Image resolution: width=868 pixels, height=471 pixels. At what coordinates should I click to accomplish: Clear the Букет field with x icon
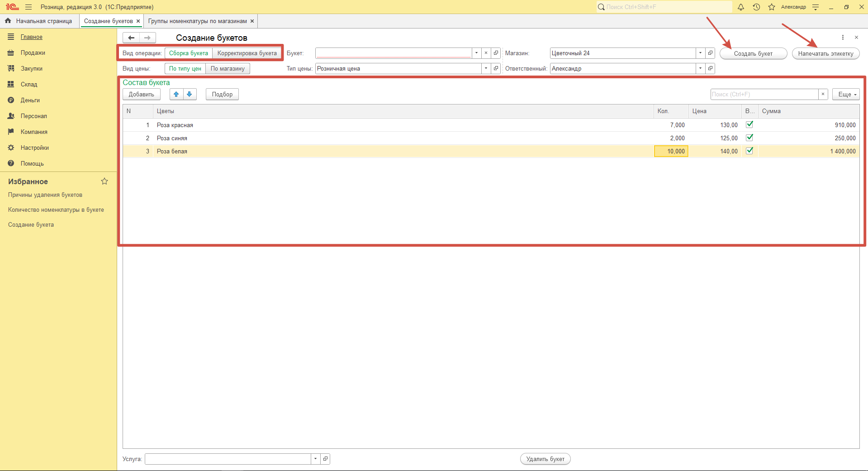[x=486, y=53]
